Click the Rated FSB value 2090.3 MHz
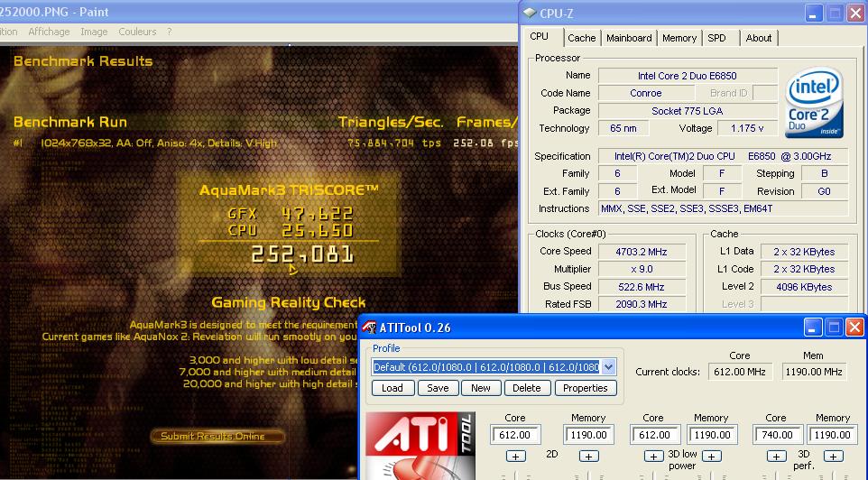Screen dimensions: 868x480 pos(642,304)
